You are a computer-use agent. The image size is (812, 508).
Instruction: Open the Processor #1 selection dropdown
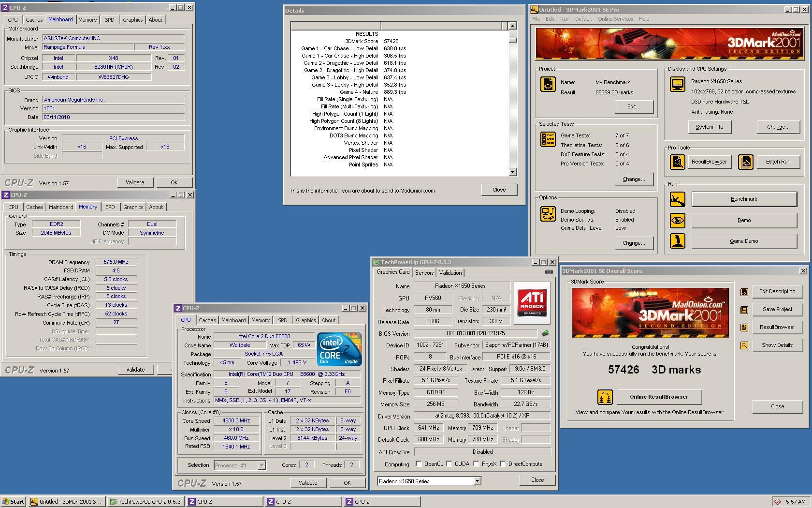[x=261, y=465]
